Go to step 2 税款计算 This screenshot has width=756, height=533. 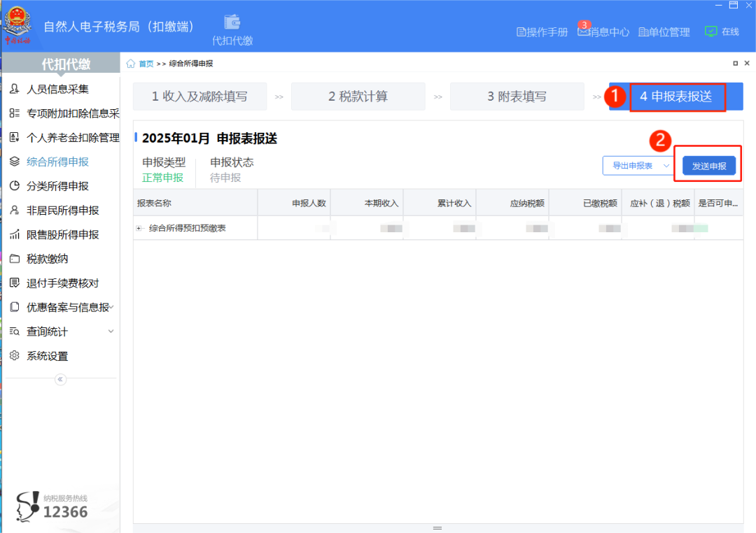pos(358,97)
